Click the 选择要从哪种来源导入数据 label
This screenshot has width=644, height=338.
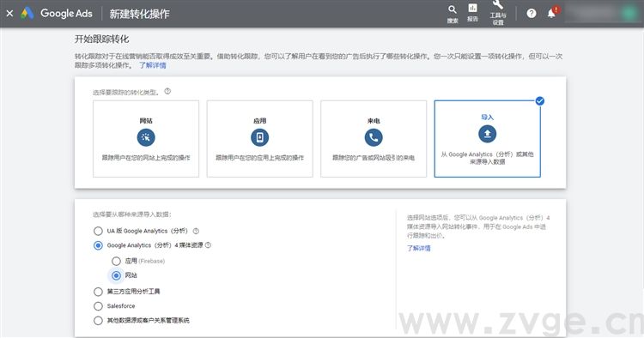point(132,214)
